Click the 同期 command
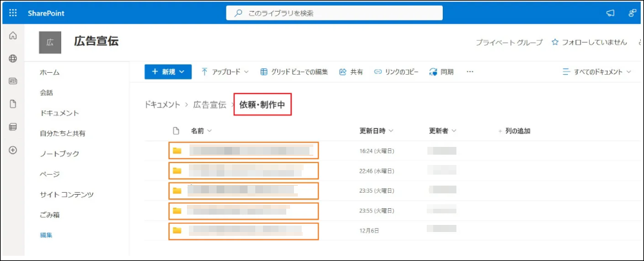644x261 pixels. tap(442, 72)
